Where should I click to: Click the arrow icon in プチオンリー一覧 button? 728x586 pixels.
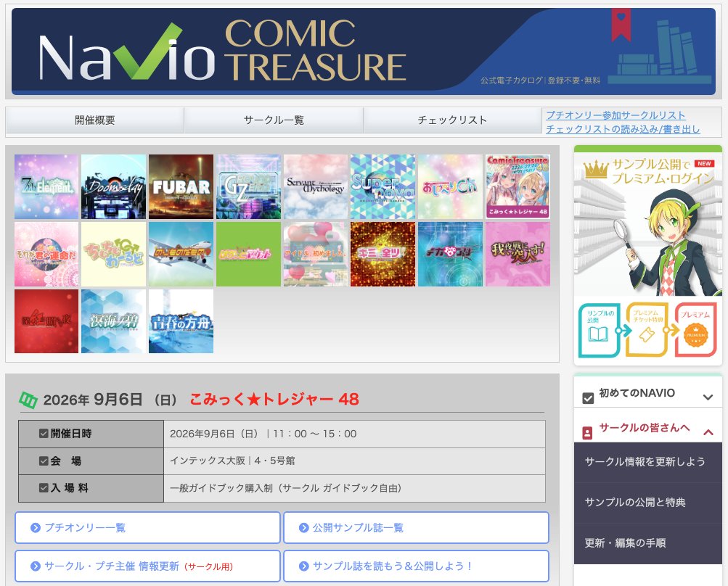coord(36,527)
